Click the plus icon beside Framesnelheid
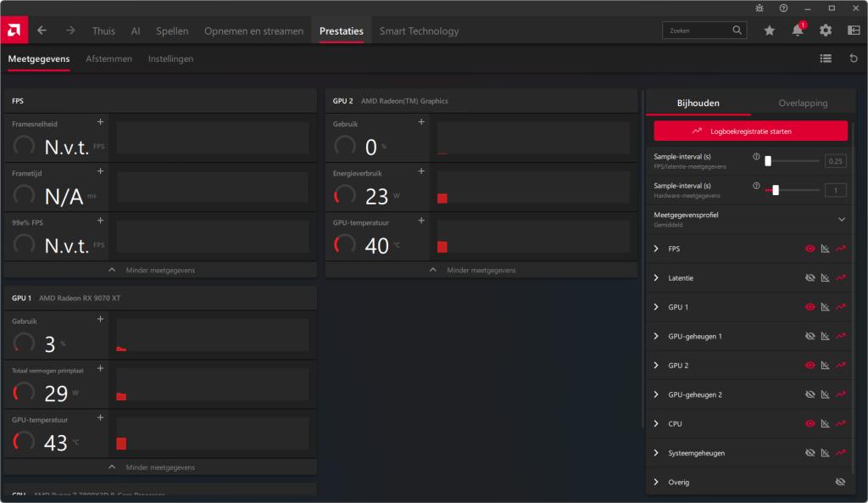Image resolution: width=868 pixels, height=503 pixels. click(x=101, y=122)
